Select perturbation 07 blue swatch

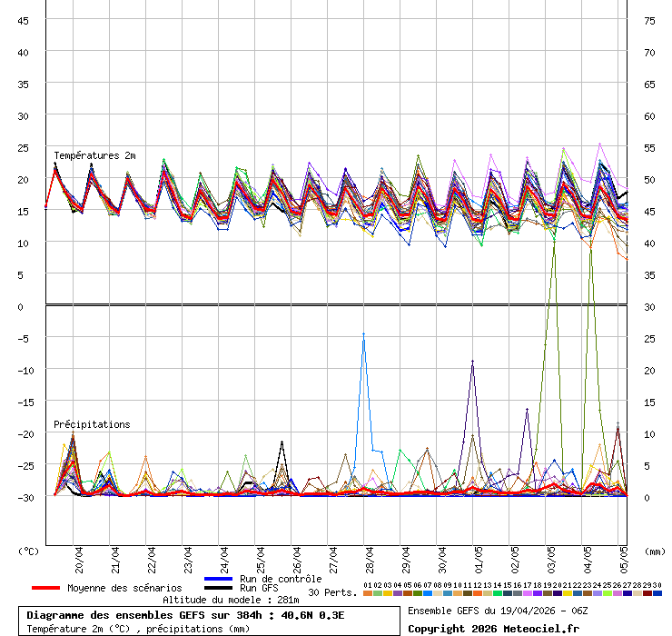point(428,593)
